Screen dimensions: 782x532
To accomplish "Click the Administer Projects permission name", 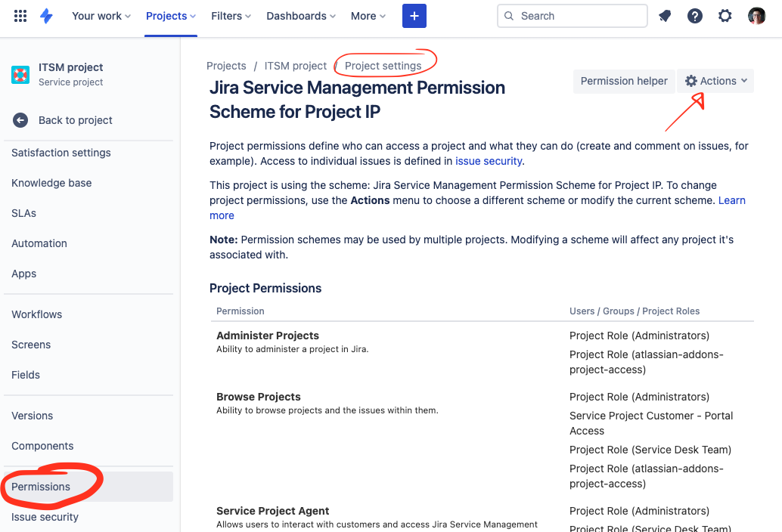I will [x=268, y=336].
